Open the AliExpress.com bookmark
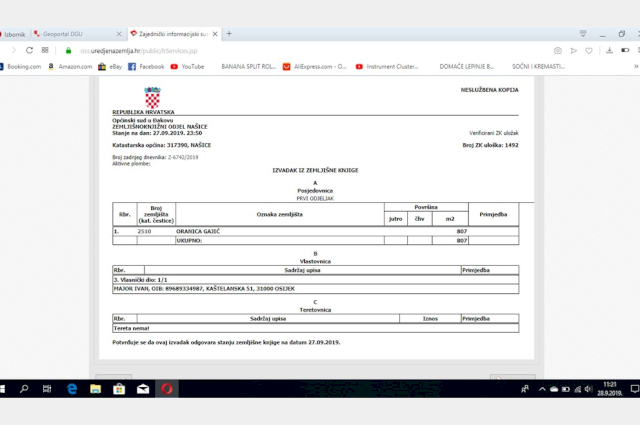640x425 pixels. (315, 67)
